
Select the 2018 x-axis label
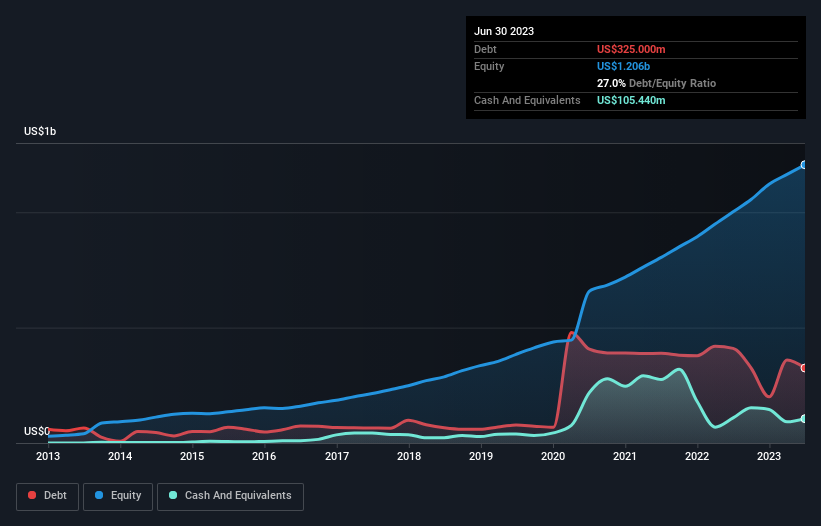(409, 456)
